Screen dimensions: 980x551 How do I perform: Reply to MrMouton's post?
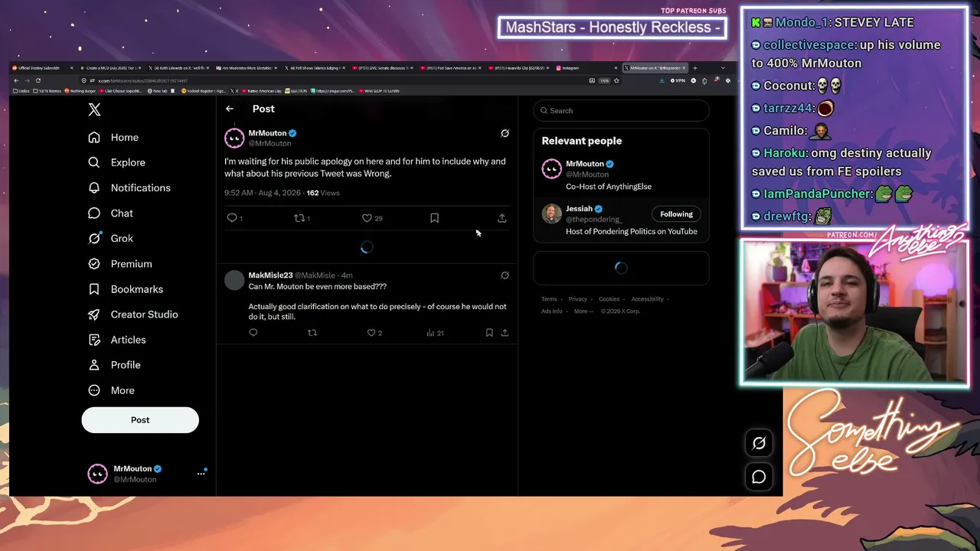click(x=232, y=218)
